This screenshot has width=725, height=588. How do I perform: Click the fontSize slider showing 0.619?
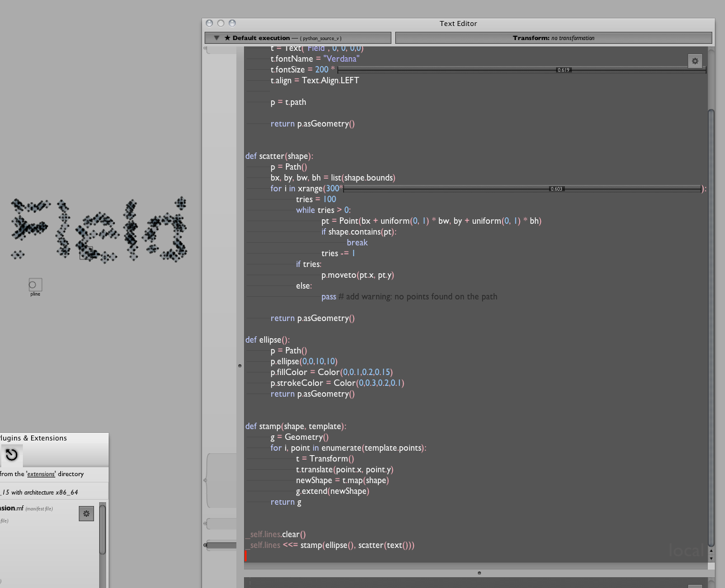point(521,69)
